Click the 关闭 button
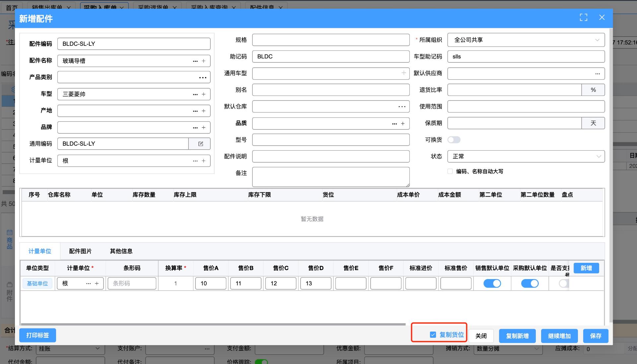The width and height of the screenshot is (637, 364). point(481,336)
